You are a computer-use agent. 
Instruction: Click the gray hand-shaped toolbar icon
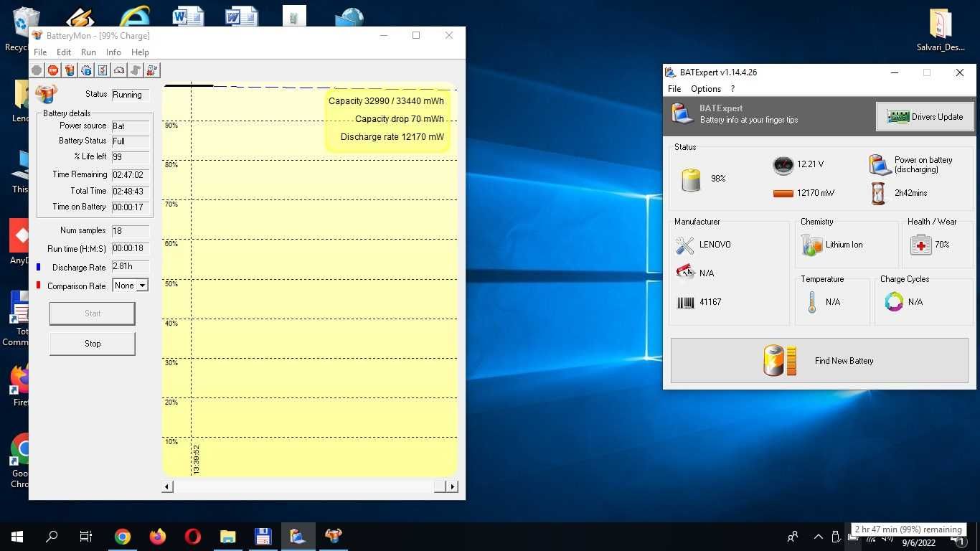pos(136,70)
